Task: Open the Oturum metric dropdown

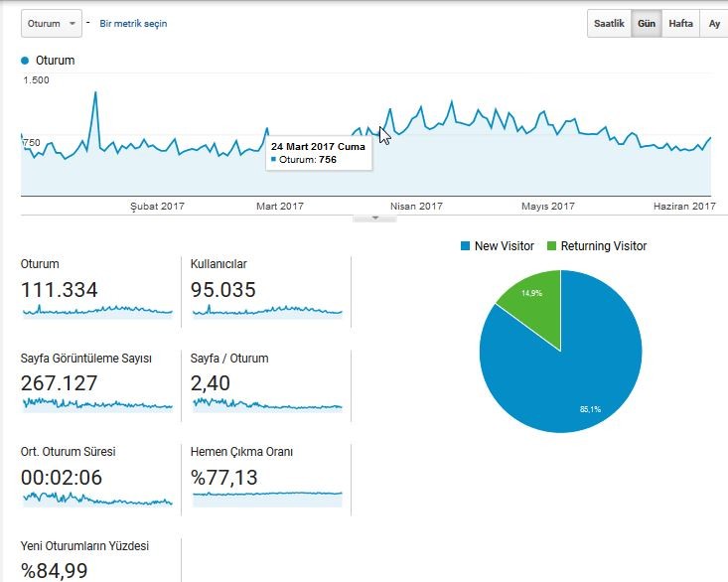Action: point(51,23)
